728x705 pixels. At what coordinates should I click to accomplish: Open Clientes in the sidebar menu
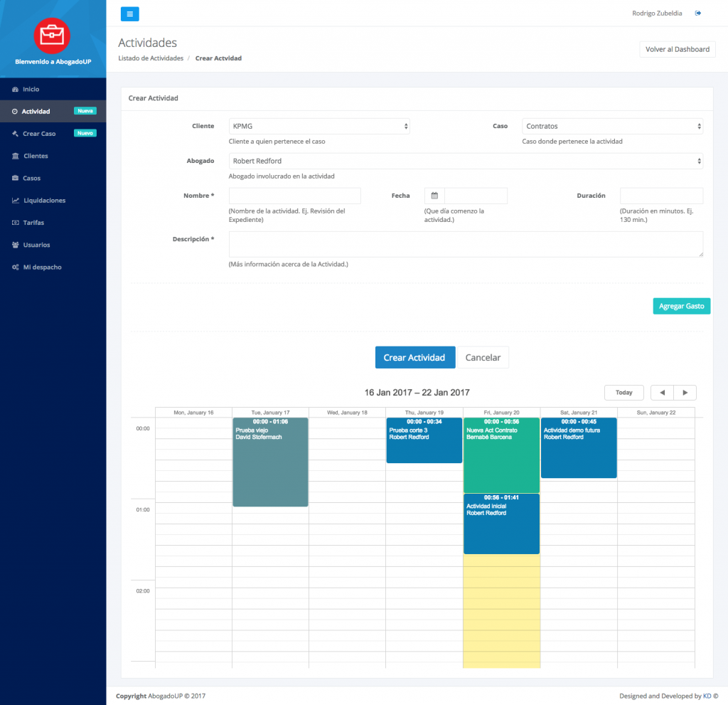tap(53, 156)
